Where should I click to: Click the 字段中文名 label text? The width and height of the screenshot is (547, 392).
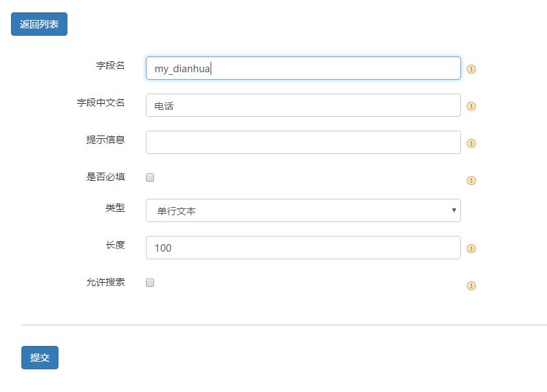tap(100, 102)
